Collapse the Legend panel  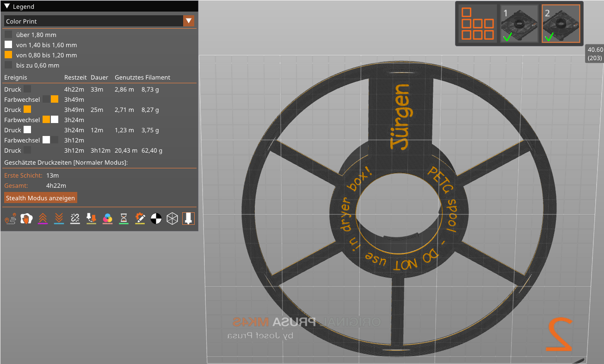(7, 6)
